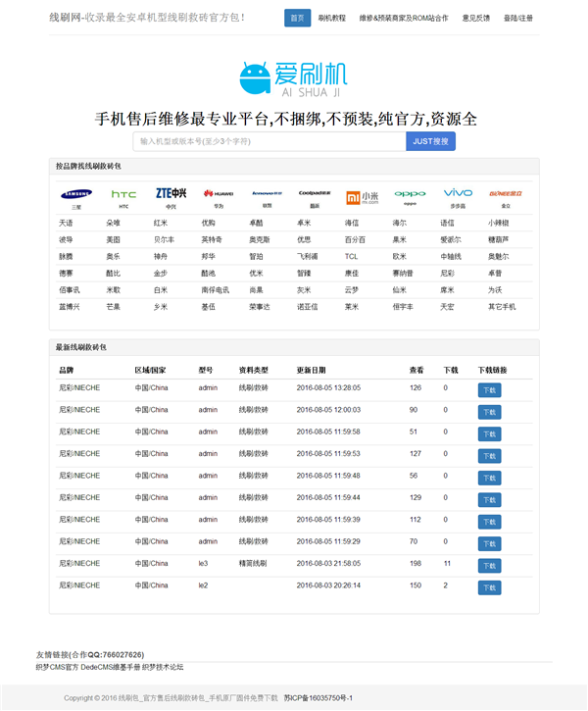588x711 pixels.
Task: Open the 天语 brand link
Action: [66, 223]
